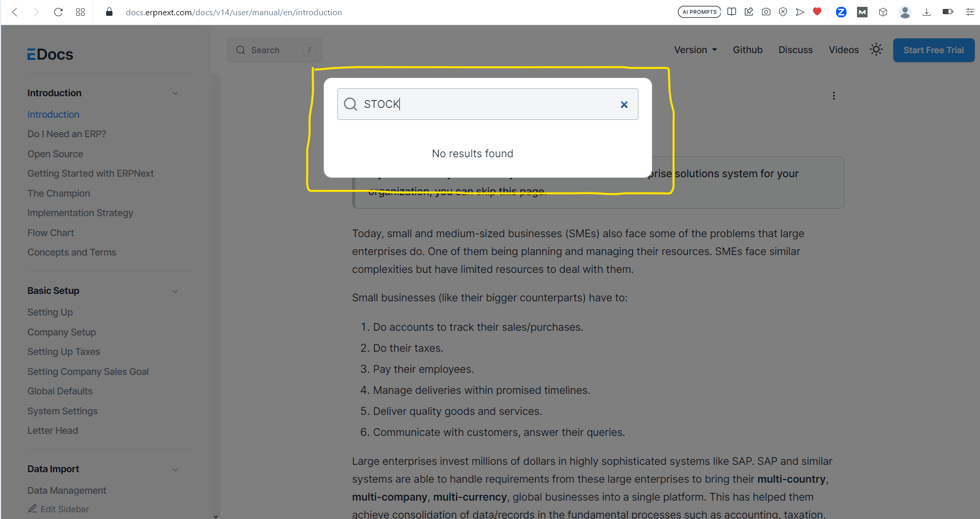980x519 pixels.
Task: Click Edit Sidebar link
Action: coord(58,509)
